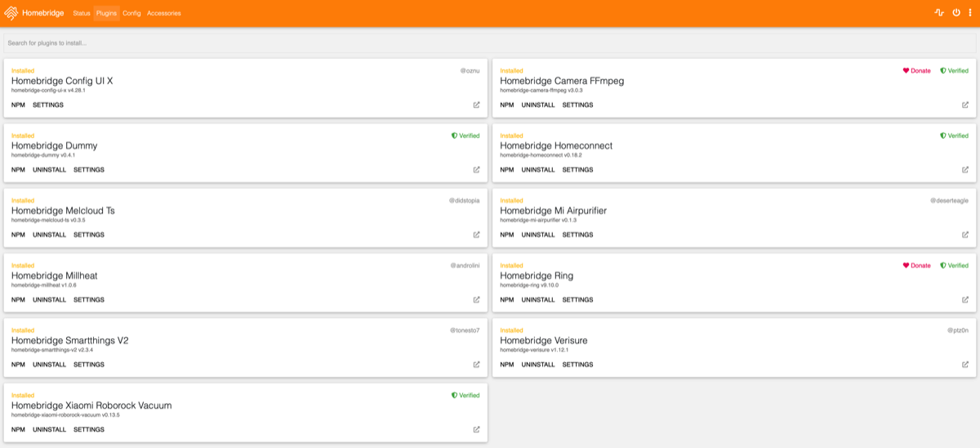Click Verified shield badge on Homebridge Dummy

click(465, 136)
